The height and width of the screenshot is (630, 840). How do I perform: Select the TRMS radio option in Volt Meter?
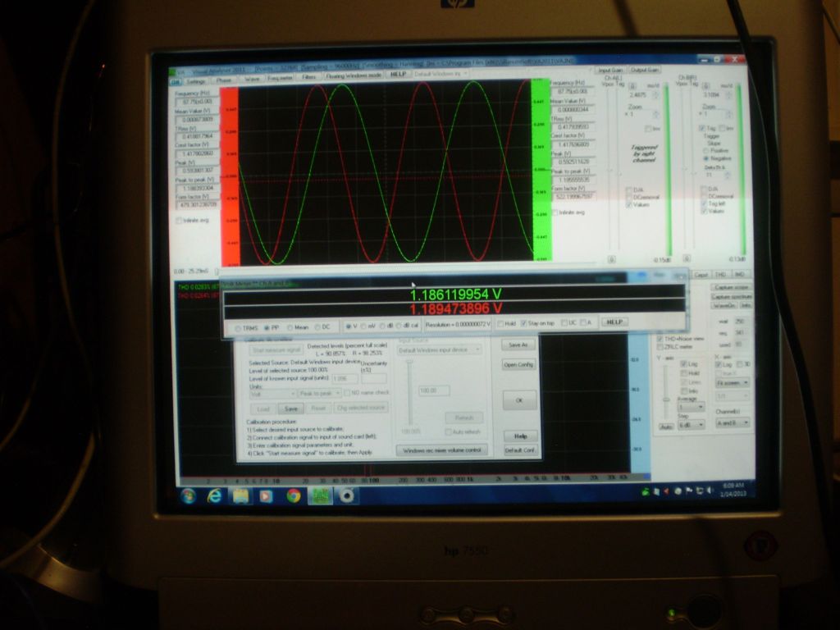click(239, 328)
